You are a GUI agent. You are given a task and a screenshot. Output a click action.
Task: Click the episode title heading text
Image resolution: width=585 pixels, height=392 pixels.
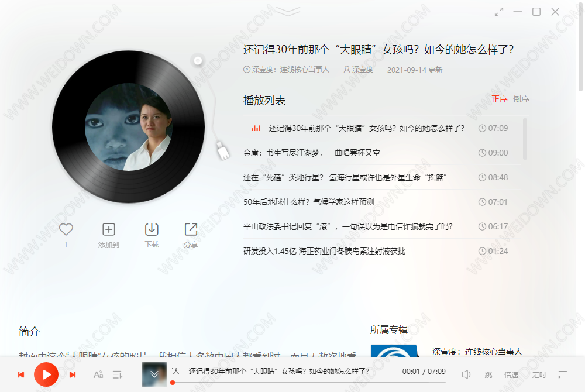378,49
